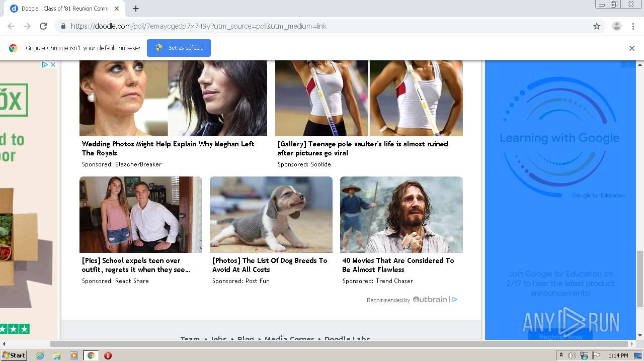Screen dimensions: 644x362
Task: Click the vertical scrollbar up arrow
Action: tap(640, 64)
